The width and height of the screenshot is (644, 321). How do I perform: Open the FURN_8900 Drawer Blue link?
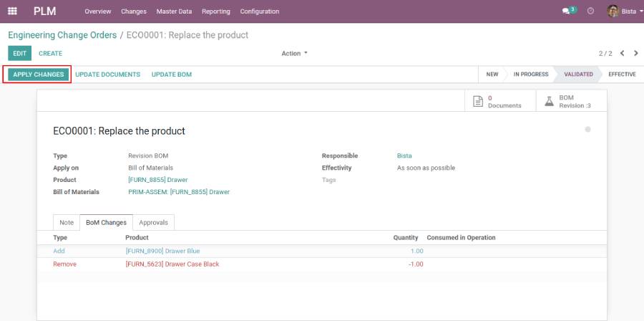click(164, 251)
